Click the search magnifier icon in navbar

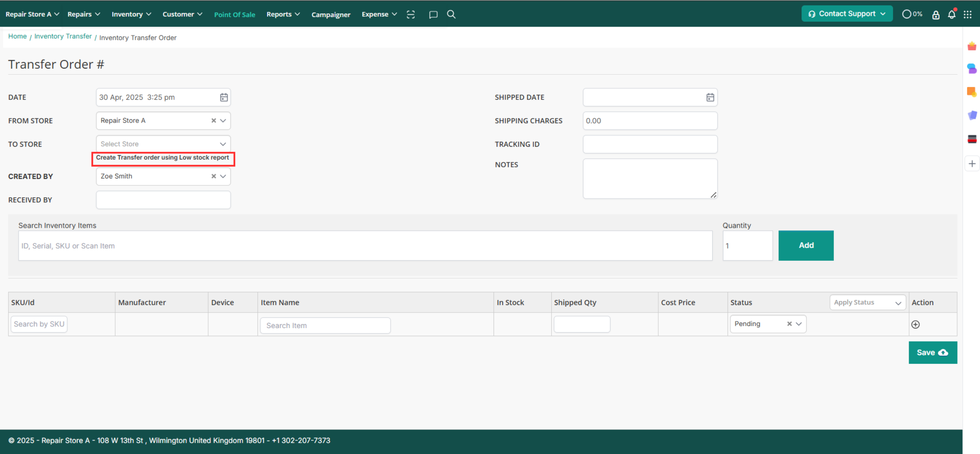[451, 15]
